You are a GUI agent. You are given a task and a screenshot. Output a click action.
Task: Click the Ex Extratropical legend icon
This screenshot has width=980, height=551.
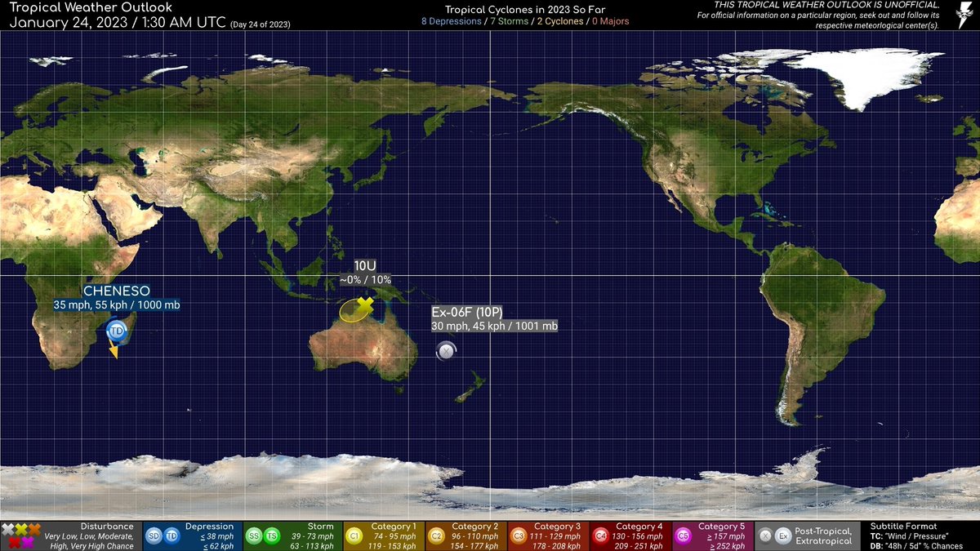pyautogui.click(x=783, y=535)
